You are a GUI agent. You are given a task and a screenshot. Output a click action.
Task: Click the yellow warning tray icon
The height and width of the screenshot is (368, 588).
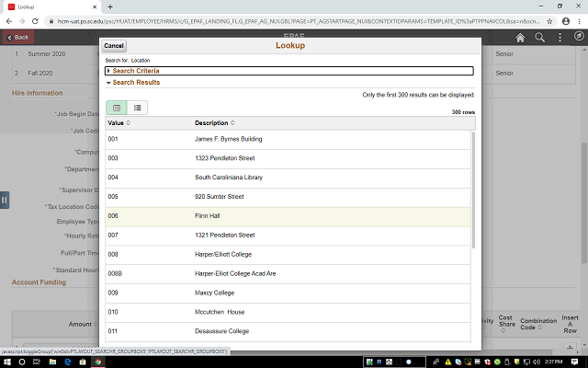pos(447,362)
